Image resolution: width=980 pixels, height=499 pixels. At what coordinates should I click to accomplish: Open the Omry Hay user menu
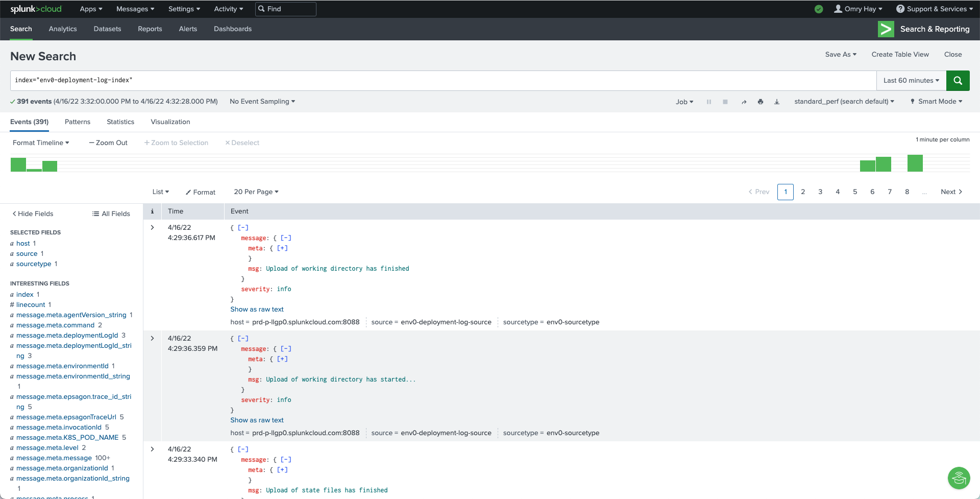click(x=858, y=9)
